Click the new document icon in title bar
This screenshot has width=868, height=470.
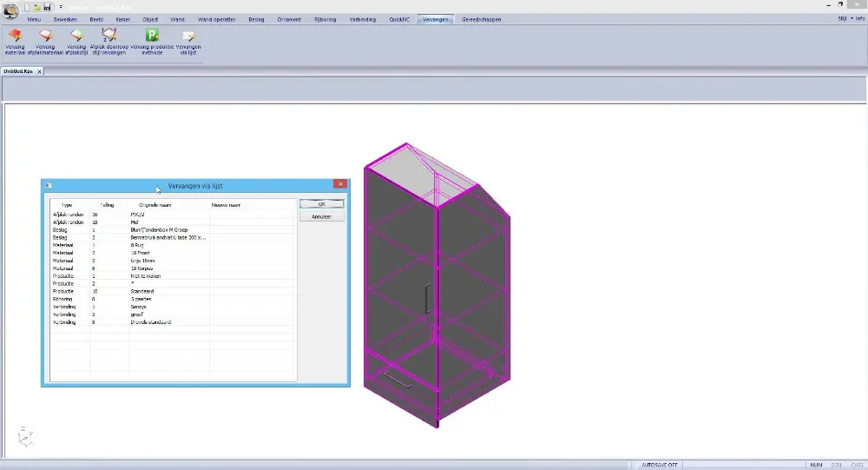click(x=28, y=7)
